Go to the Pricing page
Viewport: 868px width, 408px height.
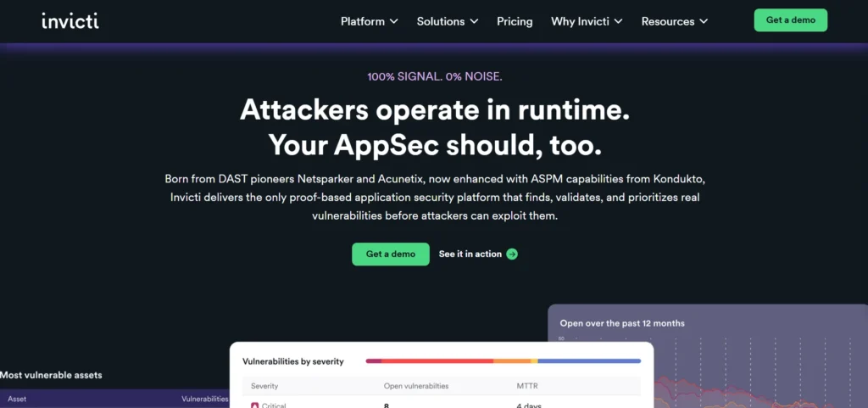coord(515,21)
